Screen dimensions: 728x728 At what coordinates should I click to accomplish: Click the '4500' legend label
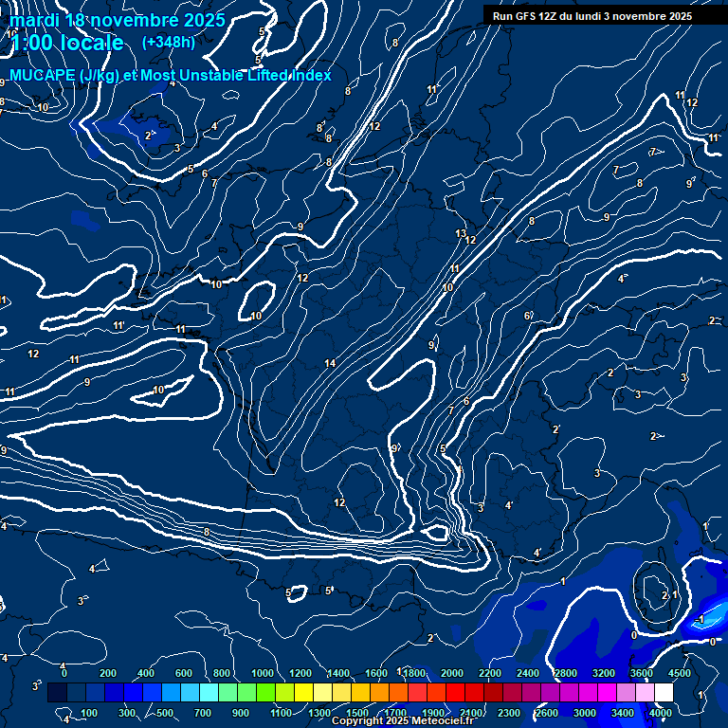click(x=680, y=673)
